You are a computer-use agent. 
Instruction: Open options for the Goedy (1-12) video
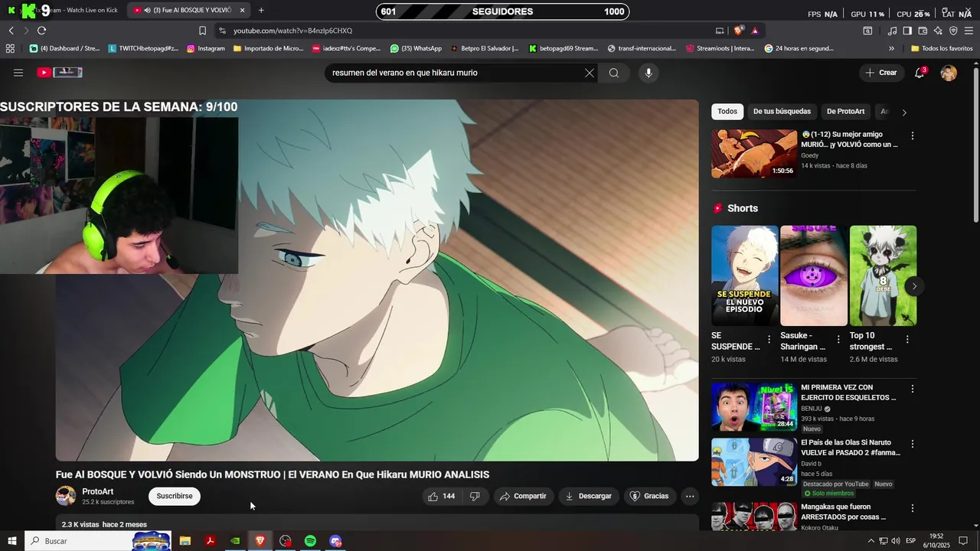pos(912,135)
